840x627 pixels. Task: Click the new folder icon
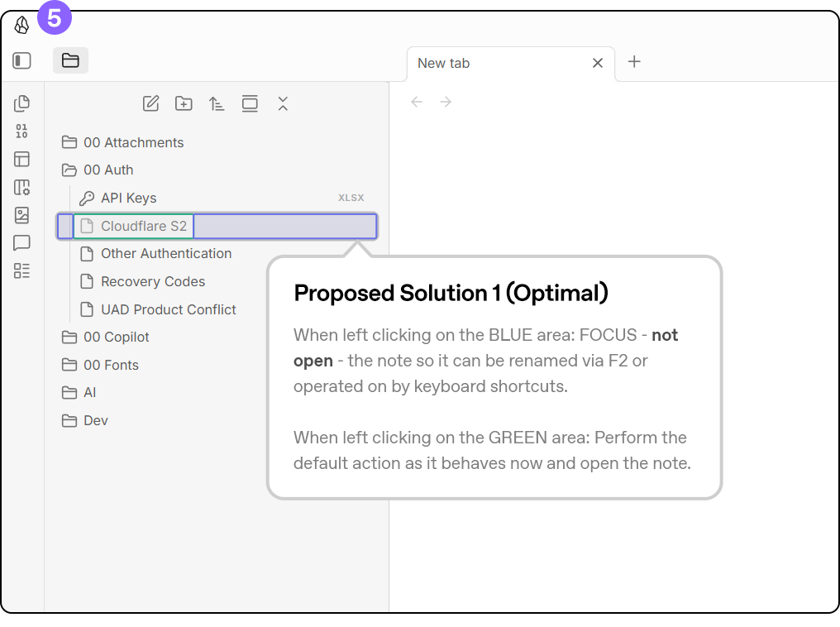[184, 103]
